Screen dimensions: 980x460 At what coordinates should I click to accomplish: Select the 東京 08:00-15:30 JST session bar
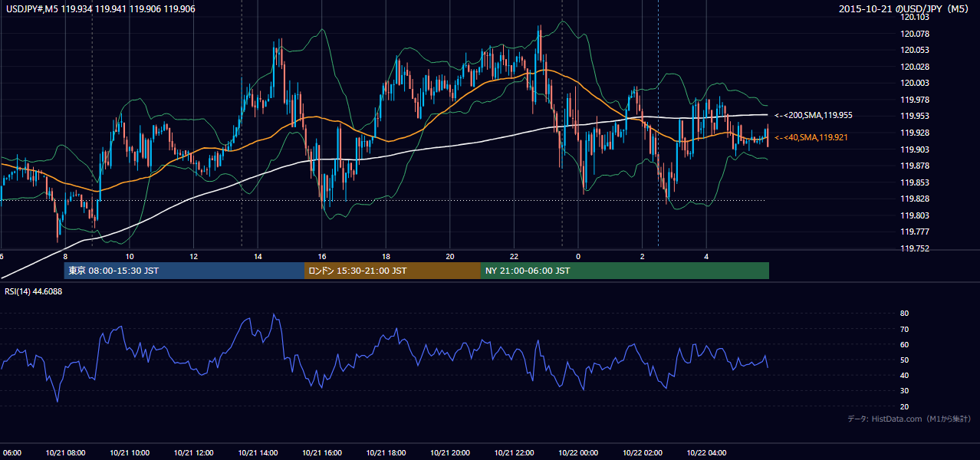click(x=184, y=271)
